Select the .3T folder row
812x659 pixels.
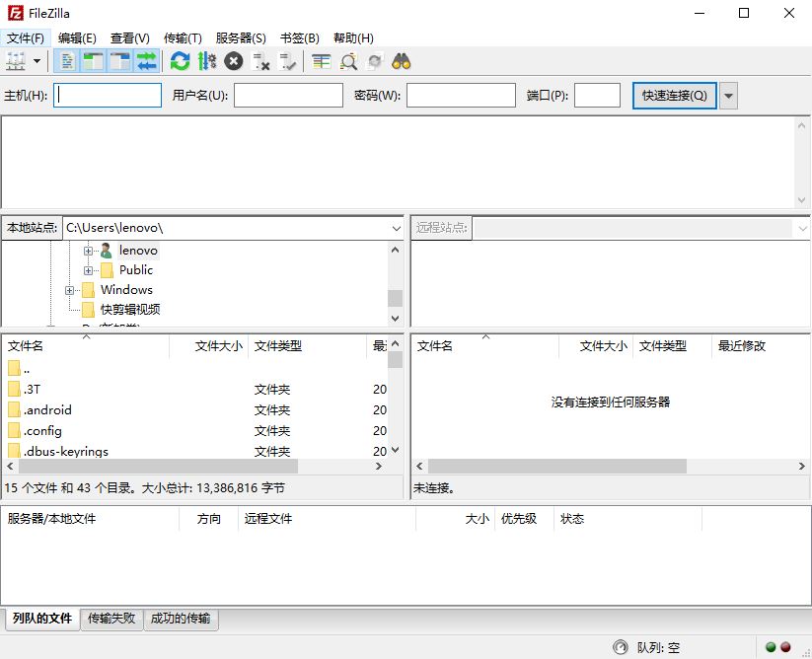[x=194, y=390]
